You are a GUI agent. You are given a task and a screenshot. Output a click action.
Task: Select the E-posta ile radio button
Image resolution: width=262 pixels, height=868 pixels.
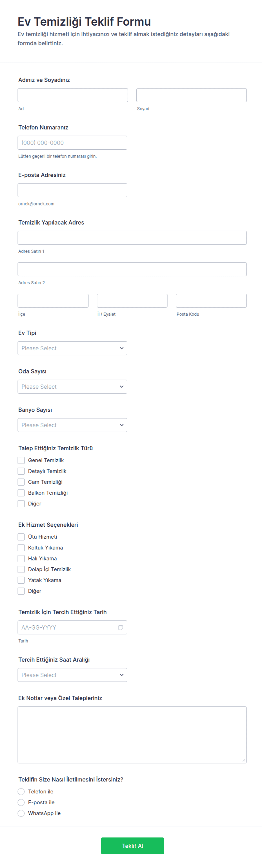tap(21, 802)
